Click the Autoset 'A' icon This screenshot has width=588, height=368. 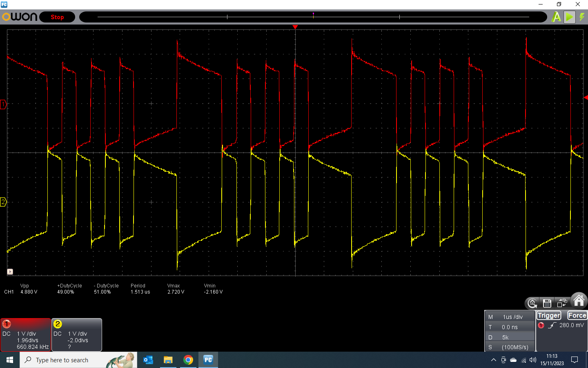point(556,17)
